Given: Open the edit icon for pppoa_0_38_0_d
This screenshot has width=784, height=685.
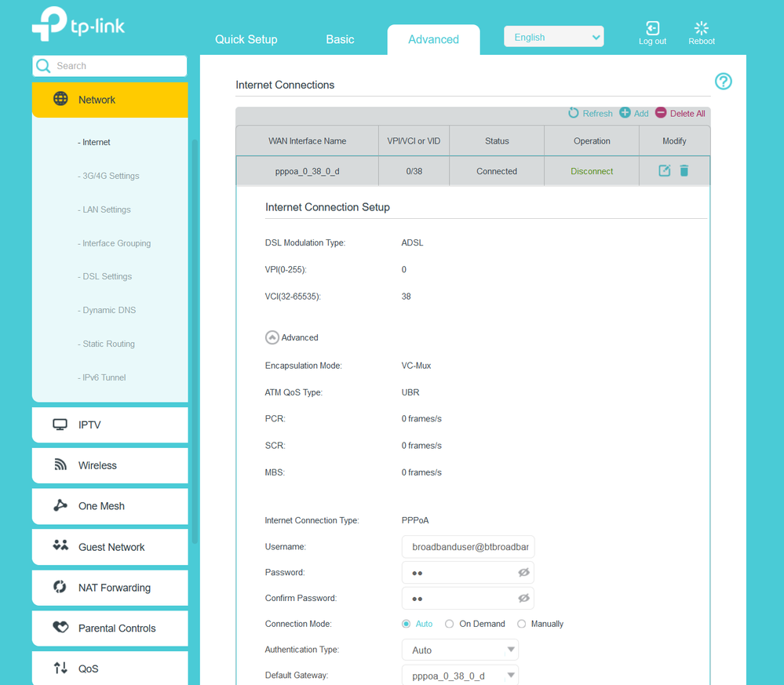Looking at the screenshot, I should pyautogui.click(x=663, y=170).
